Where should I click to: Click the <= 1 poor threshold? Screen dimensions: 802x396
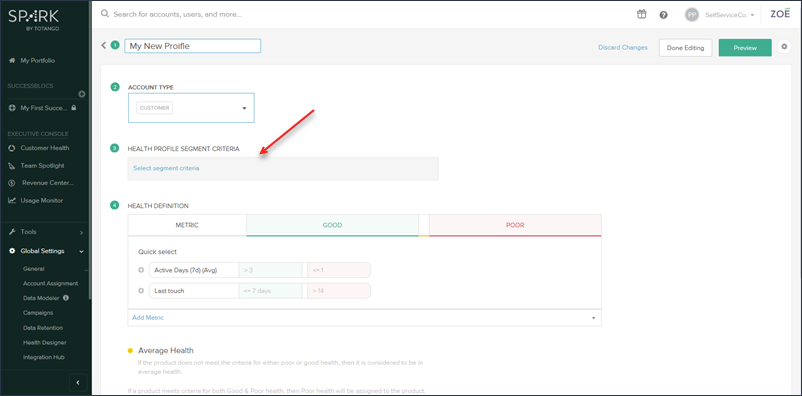coord(339,270)
